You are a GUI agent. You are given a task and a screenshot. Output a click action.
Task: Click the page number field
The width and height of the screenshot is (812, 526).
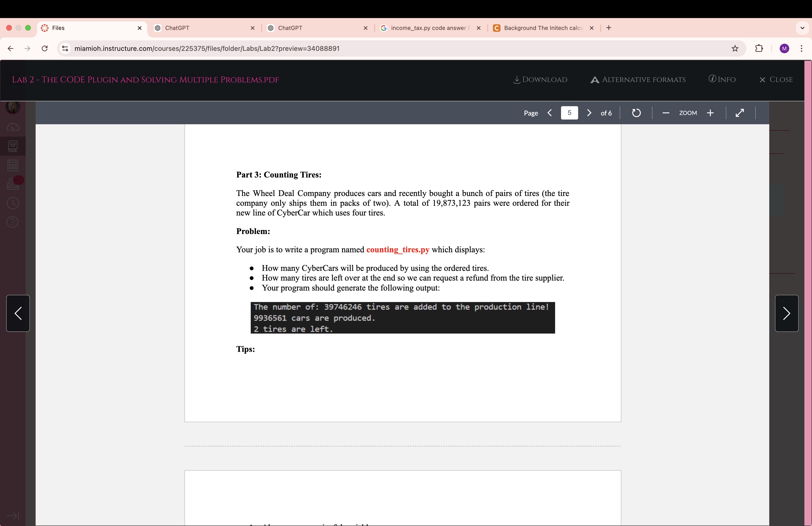[569, 113]
